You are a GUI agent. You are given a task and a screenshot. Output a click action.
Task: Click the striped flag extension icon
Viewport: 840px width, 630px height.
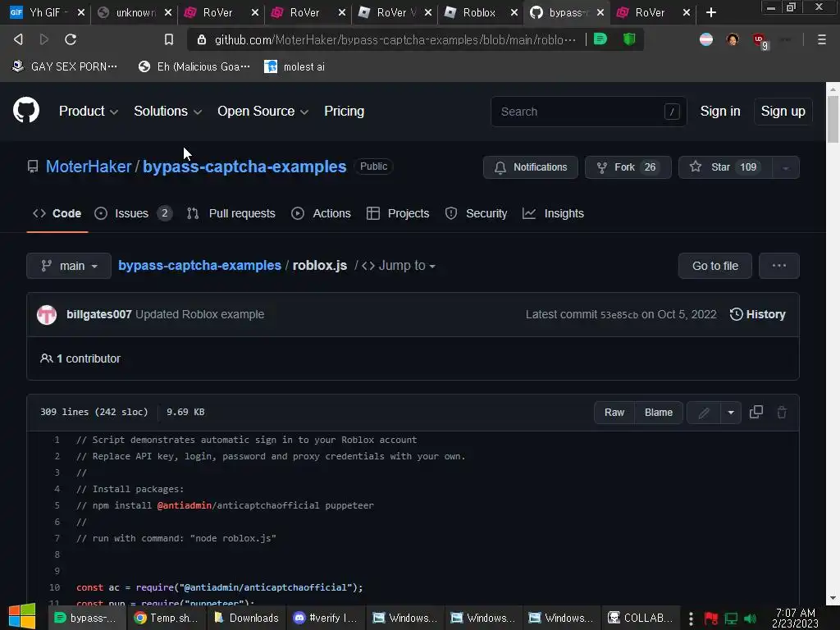coord(706,39)
